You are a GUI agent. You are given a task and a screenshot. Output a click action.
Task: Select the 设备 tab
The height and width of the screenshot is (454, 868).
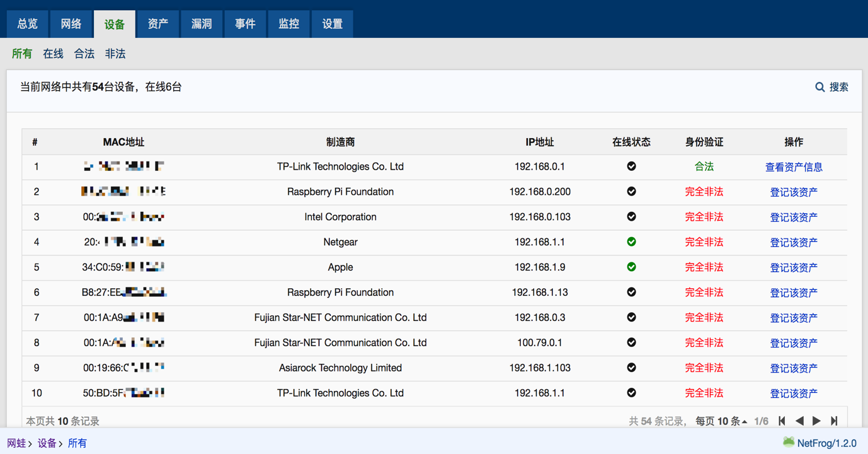[115, 24]
